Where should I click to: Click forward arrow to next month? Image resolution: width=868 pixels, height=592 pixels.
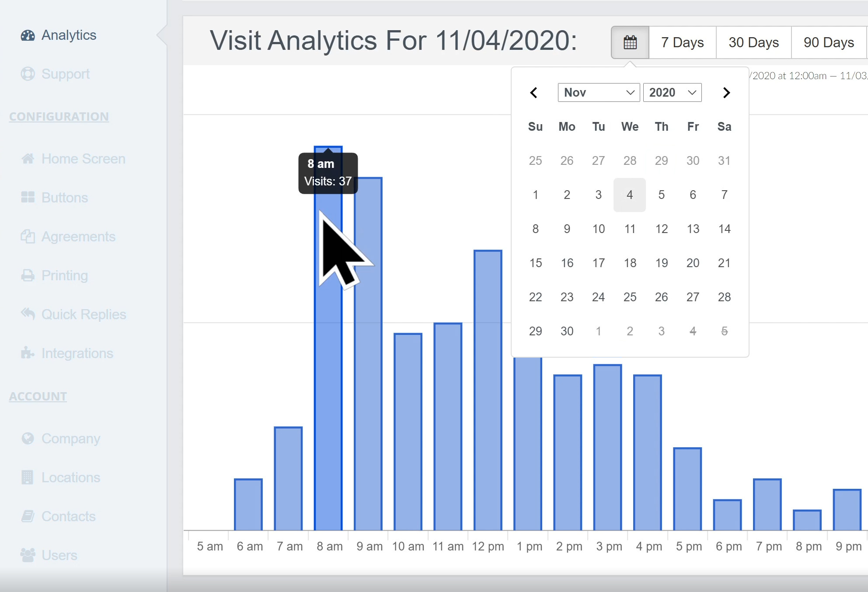(725, 92)
